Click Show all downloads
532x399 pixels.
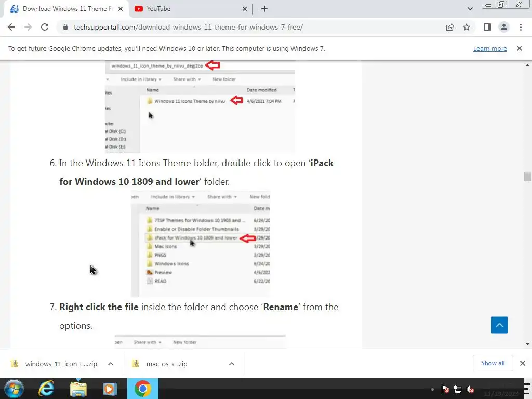tap(493, 363)
